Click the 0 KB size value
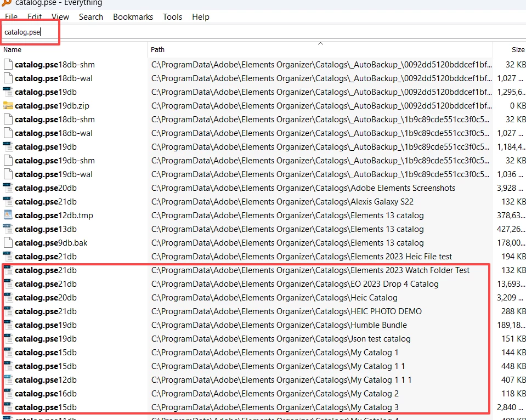This screenshot has width=526, height=420. [x=518, y=106]
